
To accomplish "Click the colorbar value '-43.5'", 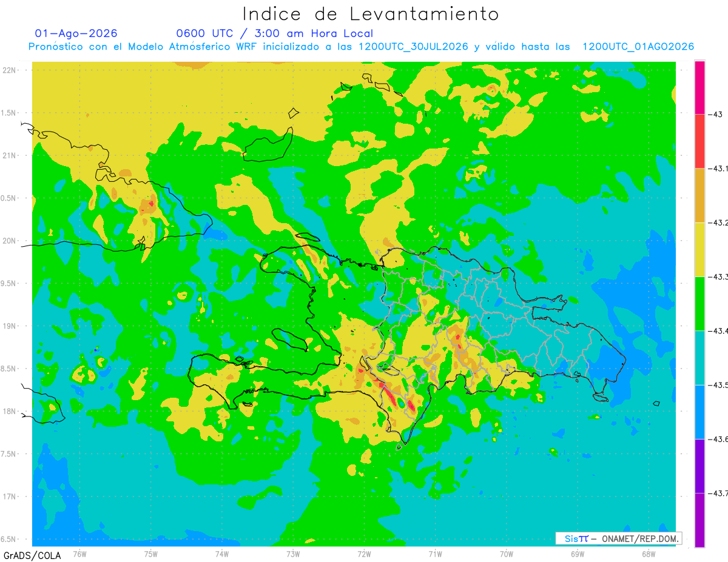I will (717, 385).
